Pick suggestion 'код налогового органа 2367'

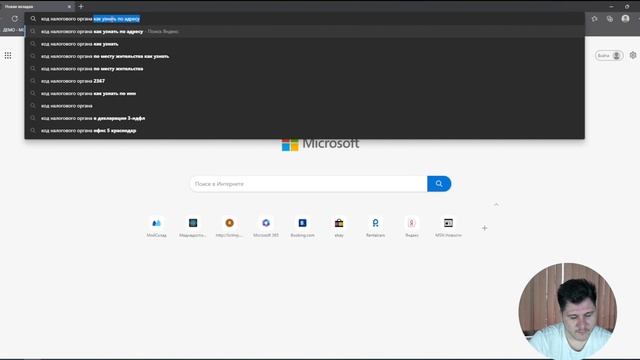pyautogui.click(x=304, y=81)
